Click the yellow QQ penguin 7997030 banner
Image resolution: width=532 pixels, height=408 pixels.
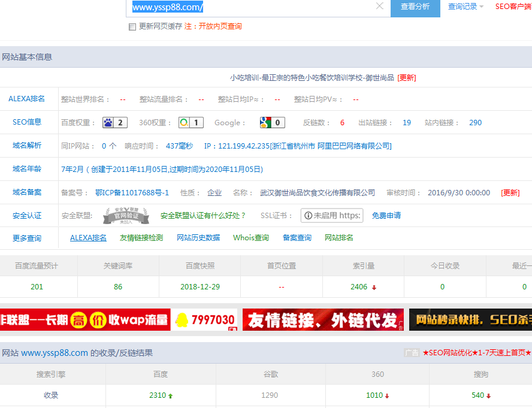click(204, 320)
